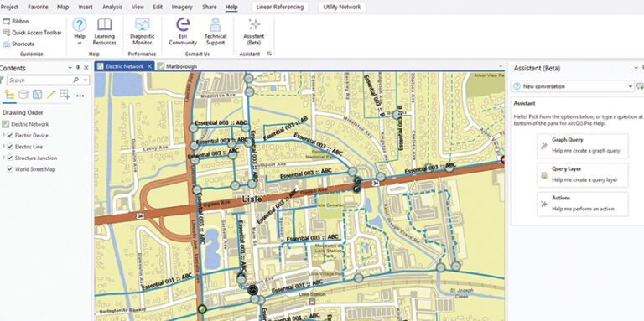Click the Drawing Order heading
Image resolution: width=644 pixels, height=321 pixels.
(x=23, y=112)
